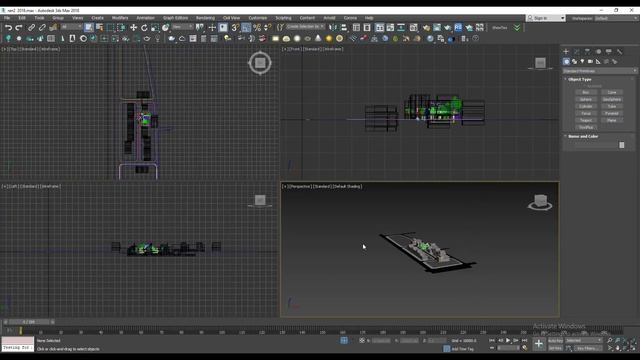This screenshot has width=640, height=360.
Task: Click the Box primitive button
Action: pyautogui.click(x=586, y=92)
